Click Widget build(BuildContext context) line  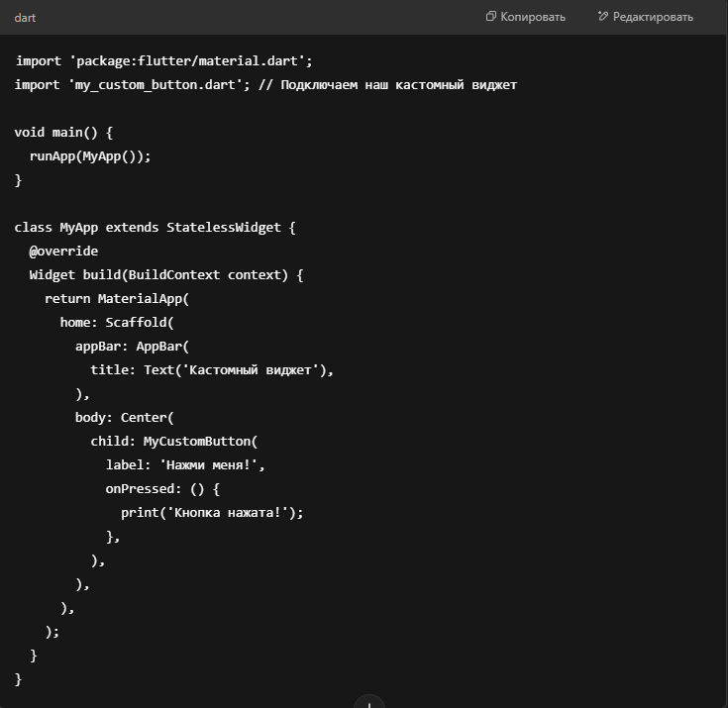click(166, 275)
